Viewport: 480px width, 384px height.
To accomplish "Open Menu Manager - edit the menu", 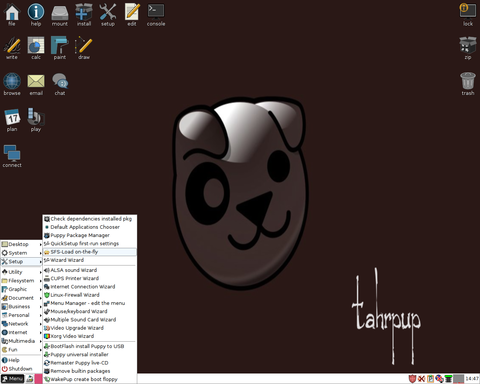I will (x=90, y=303).
